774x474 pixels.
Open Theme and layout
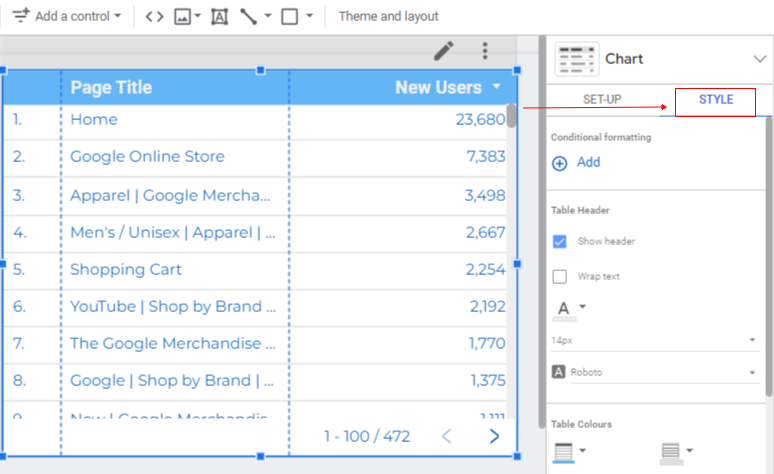[388, 16]
